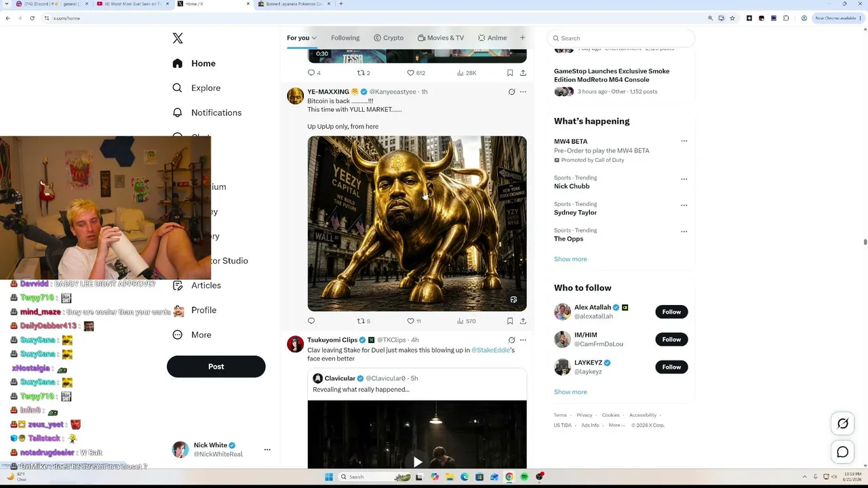Open more options for The Opps trend
The width and height of the screenshot is (868, 488).
pos(684,231)
